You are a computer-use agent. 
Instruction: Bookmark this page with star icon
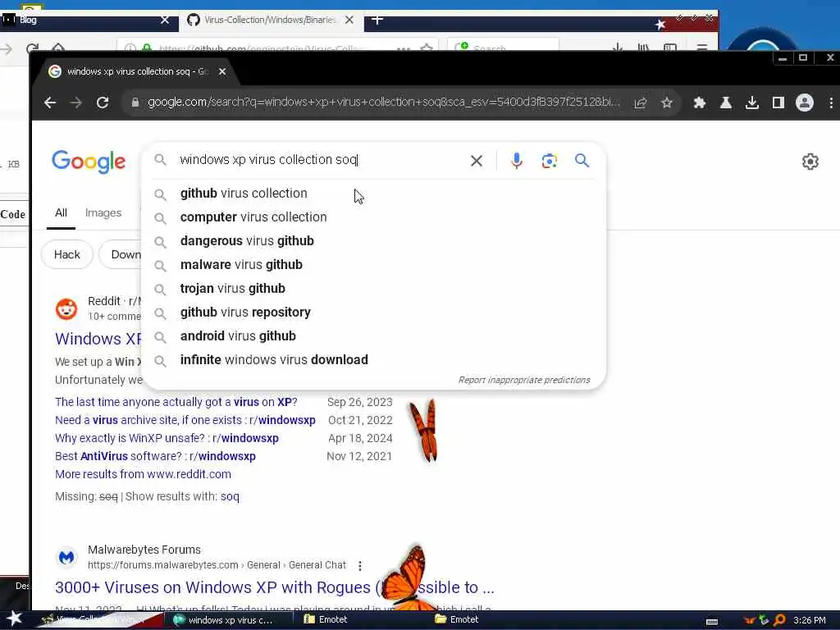click(666, 103)
